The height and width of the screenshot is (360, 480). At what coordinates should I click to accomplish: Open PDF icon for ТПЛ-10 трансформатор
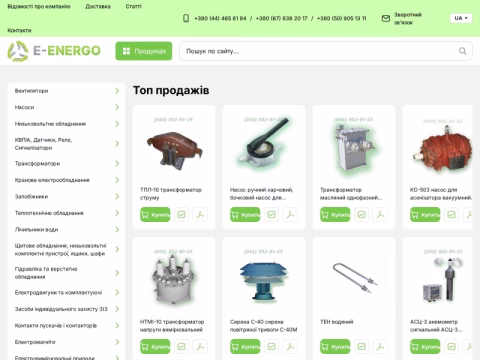[x=200, y=215]
